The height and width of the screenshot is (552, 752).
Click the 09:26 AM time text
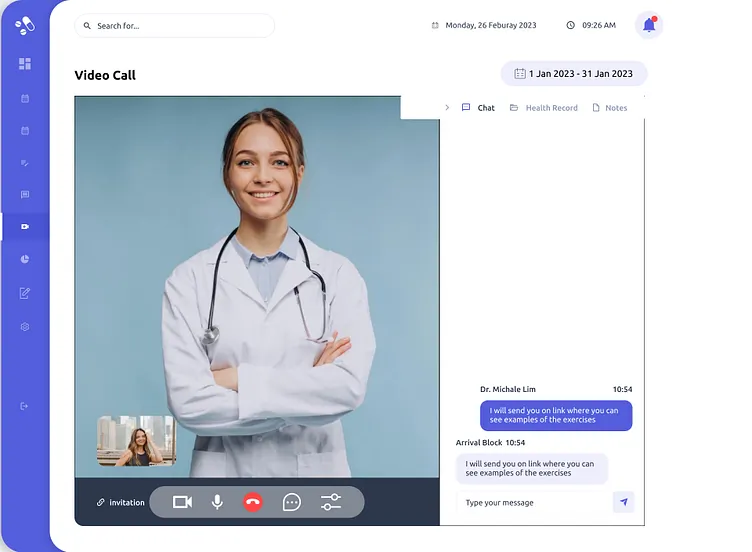coord(599,25)
